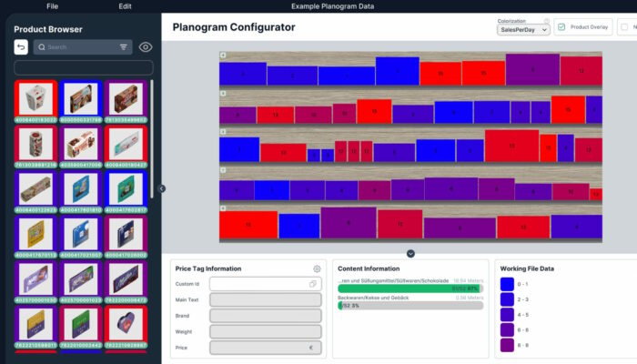Expand the third shelf plus icon

pyautogui.click(x=223, y=132)
